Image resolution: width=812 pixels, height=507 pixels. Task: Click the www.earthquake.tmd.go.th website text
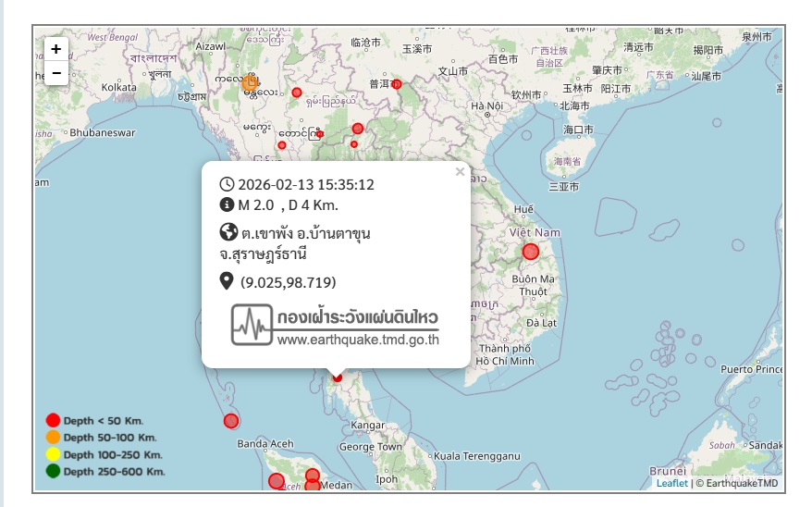(x=357, y=339)
